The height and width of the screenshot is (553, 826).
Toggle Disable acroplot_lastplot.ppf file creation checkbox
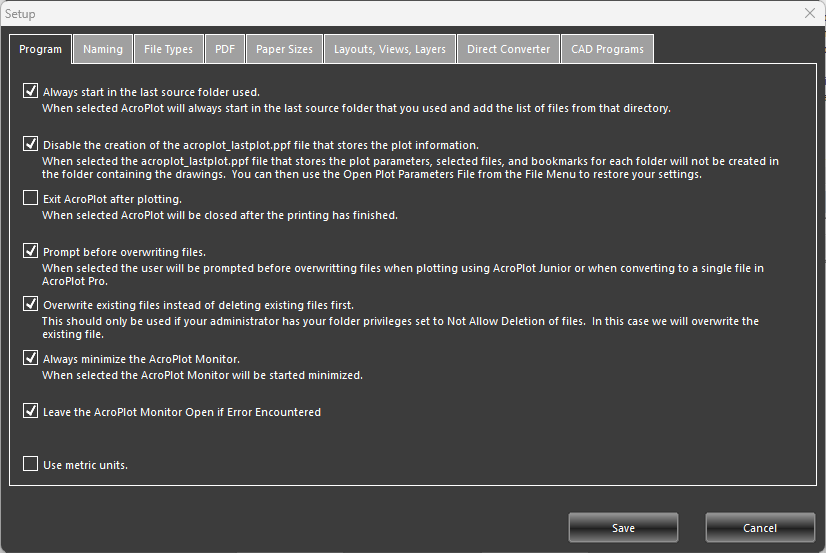31,144
